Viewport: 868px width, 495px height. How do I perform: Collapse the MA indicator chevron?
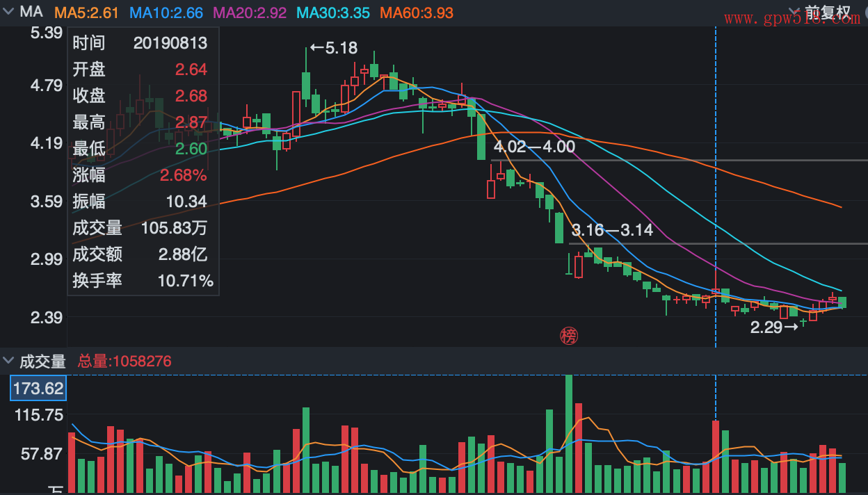[x=8, y=12]
